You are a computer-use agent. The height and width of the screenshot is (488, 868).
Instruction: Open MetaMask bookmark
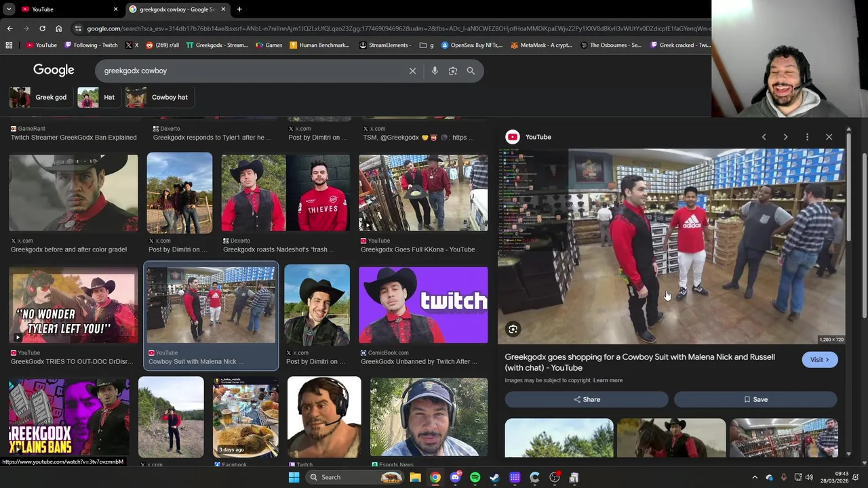[x=542, y=45]
